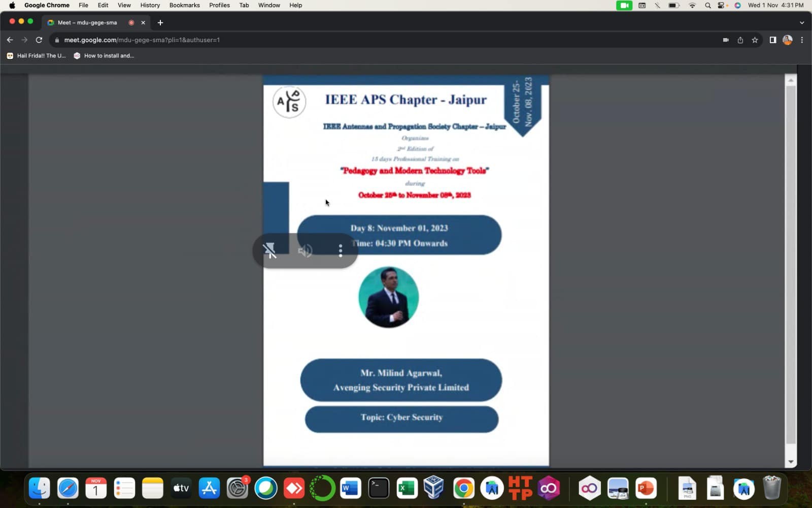Image resolution: width=812 pixels, height=508 pixels.
Task: Open App Store from the dock
Action: pos(209,488)
